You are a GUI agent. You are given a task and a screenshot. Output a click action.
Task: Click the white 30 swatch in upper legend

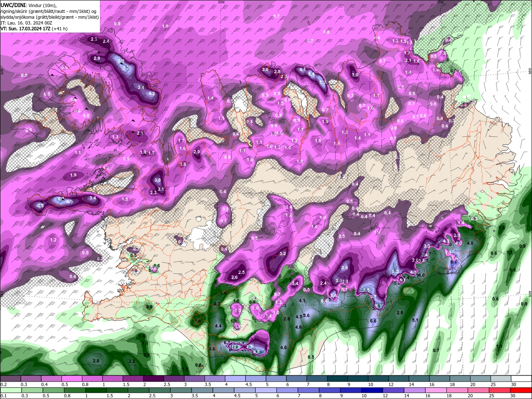[x=521, y=379]
